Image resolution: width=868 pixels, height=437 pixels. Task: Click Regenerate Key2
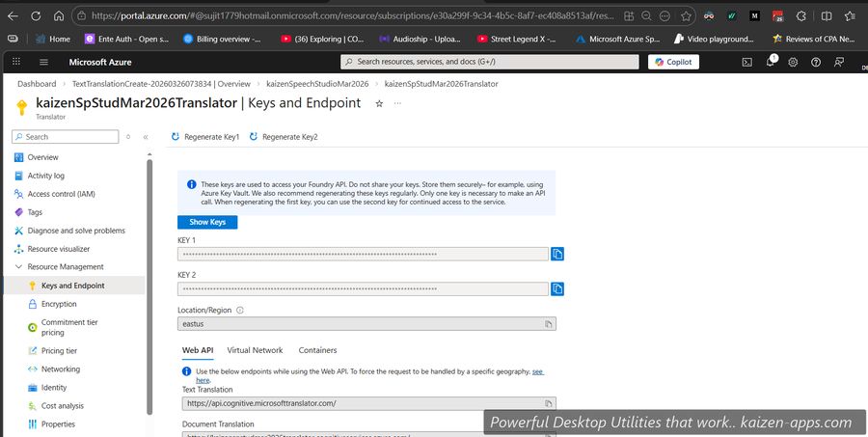pyautogui.click(x=284, y=137)
